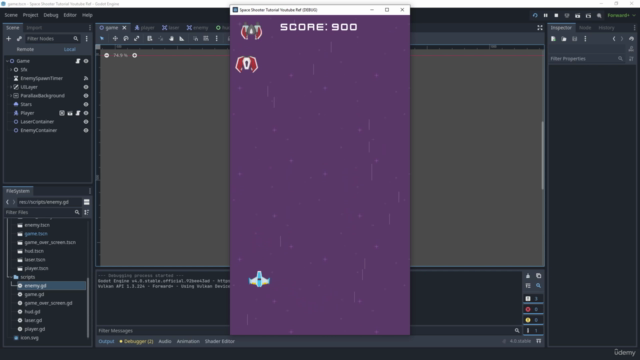This screenshot has height=360, width=640.
Task: Toggle distraction free mode icon
Action: (540, 28)
